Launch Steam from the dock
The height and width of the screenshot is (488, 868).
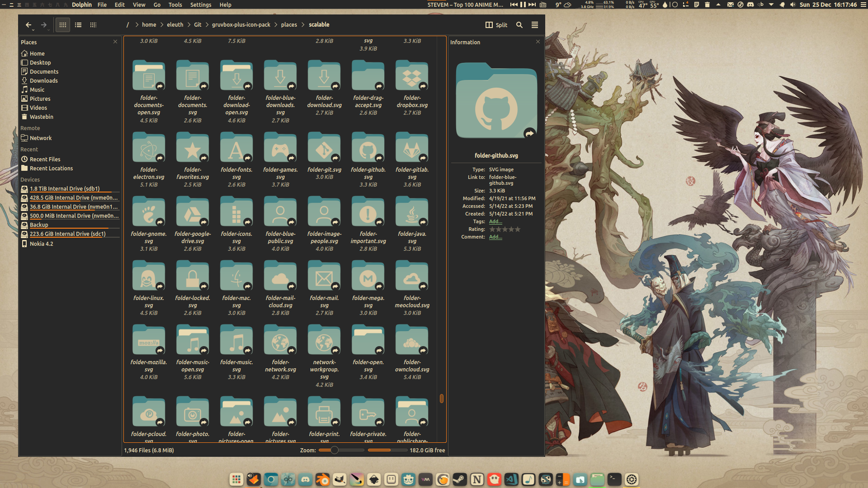point(460,479)
